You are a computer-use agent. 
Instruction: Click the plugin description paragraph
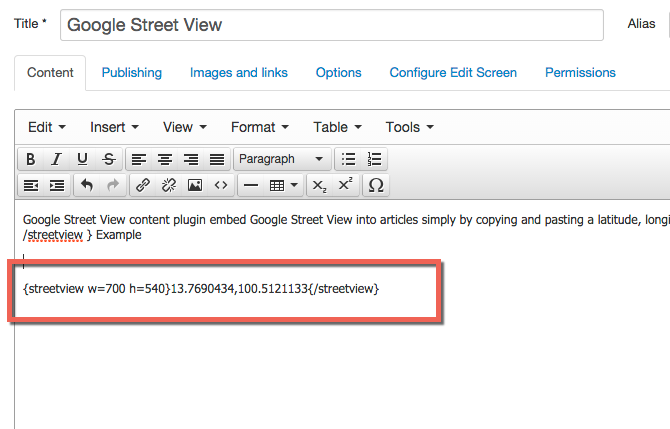(x=346, y=227)
